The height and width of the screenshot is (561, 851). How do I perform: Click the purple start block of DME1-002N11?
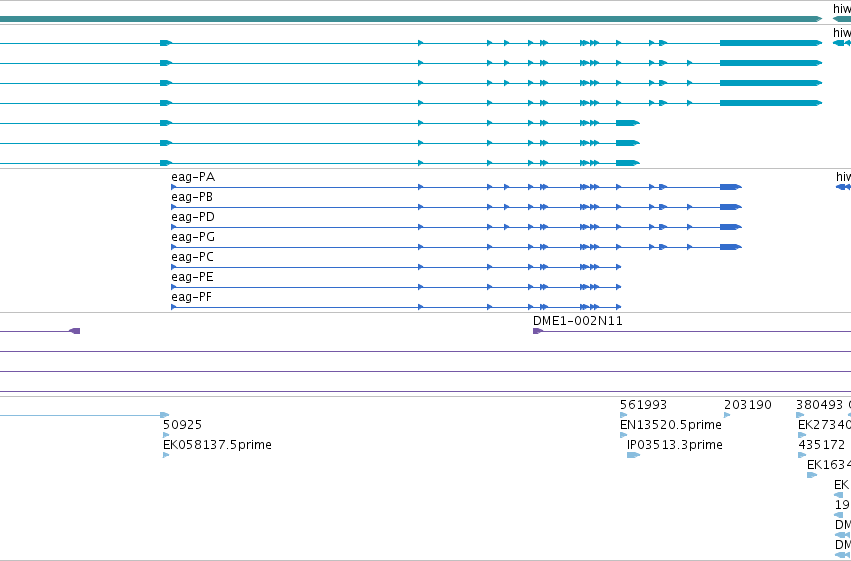pos(538,331)
